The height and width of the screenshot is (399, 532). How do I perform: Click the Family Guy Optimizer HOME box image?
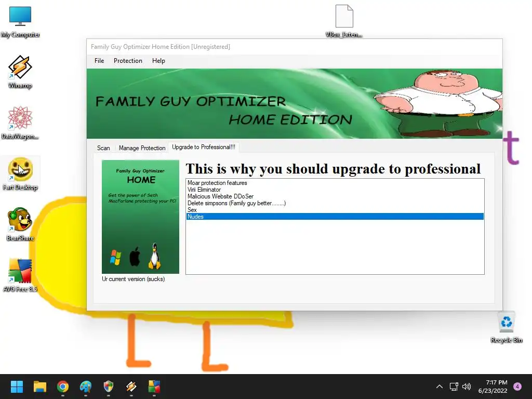click(x=140, y=217)
